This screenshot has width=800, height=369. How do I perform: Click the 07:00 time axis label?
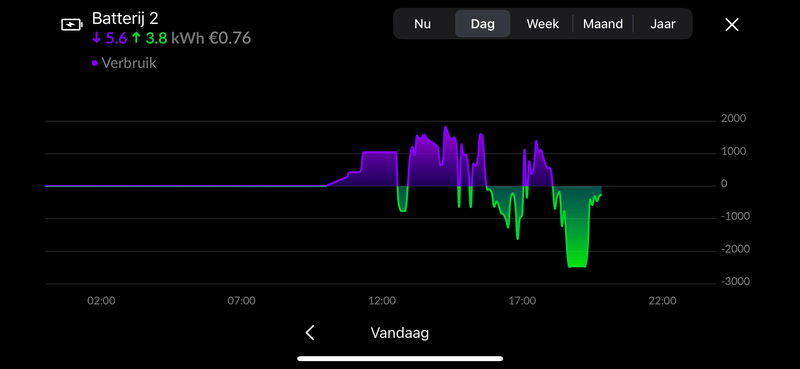(x=241, y=301)
